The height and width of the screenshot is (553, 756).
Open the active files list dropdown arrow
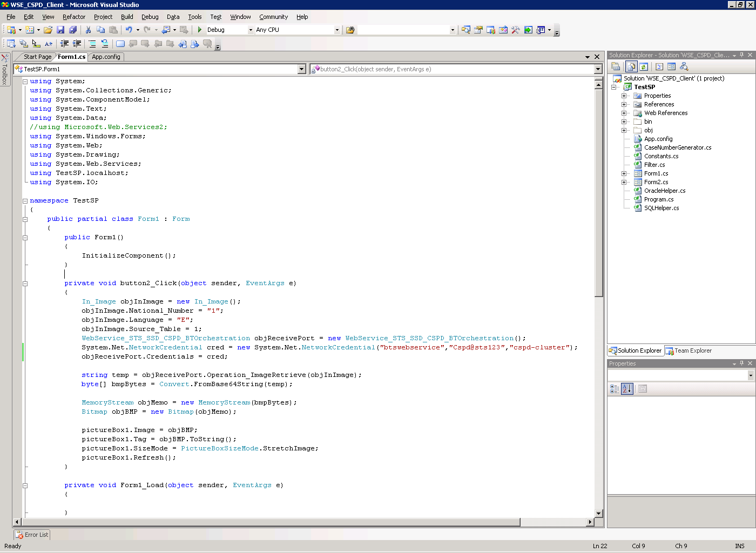click(x=588, y=57)
